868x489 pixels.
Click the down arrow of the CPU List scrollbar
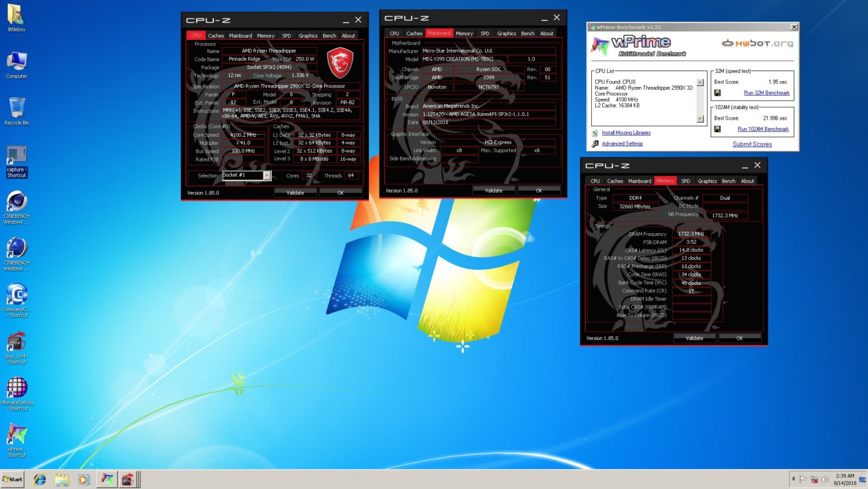[x=700, y=119]
